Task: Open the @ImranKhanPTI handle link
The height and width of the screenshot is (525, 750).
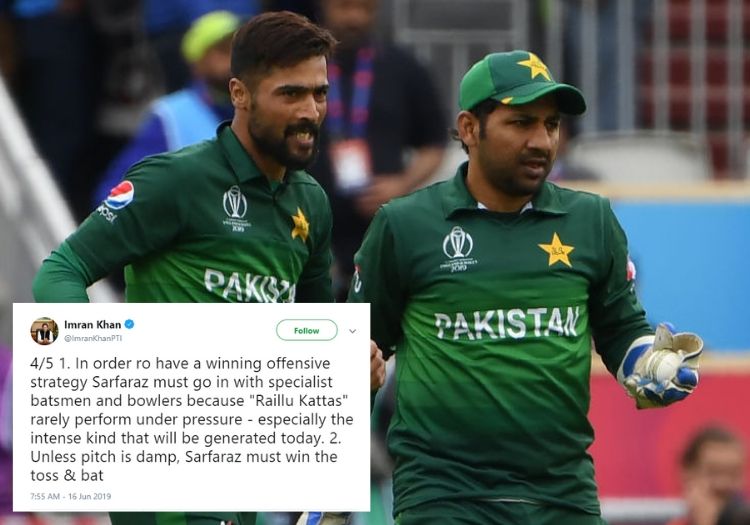Action: (x=93, y=338)
